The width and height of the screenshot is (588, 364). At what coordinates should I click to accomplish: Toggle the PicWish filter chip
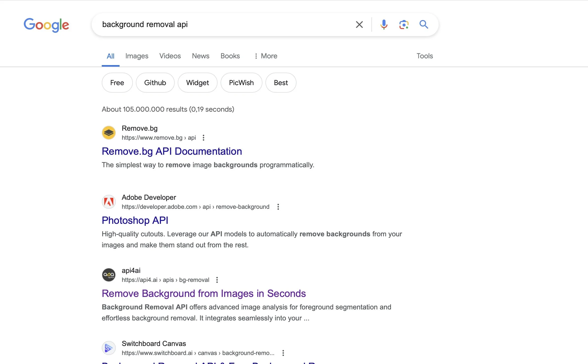pyautogui.click(x=241, y=83)
